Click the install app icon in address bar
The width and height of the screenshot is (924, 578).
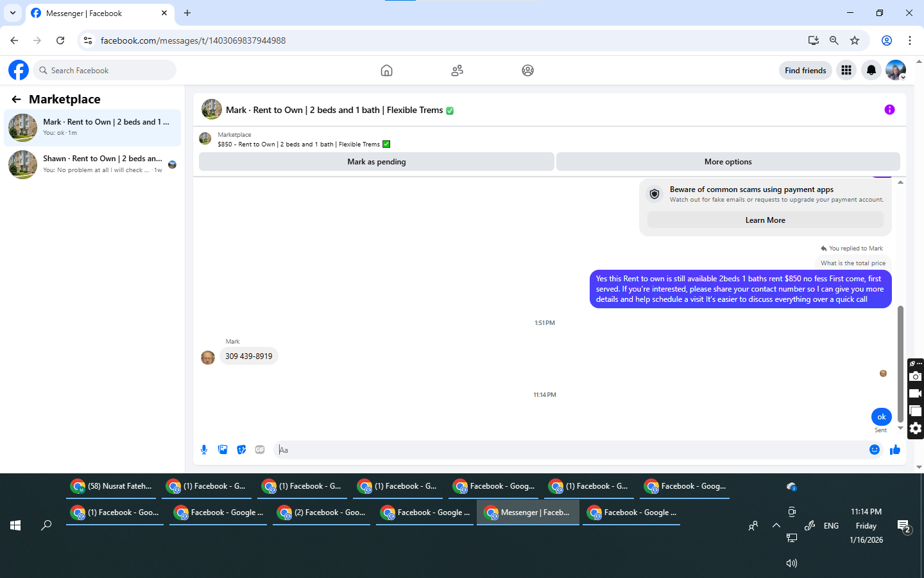[814, 40]
